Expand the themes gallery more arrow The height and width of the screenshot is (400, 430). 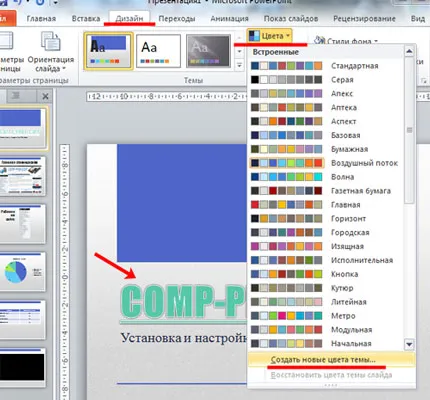pos(239,65)
